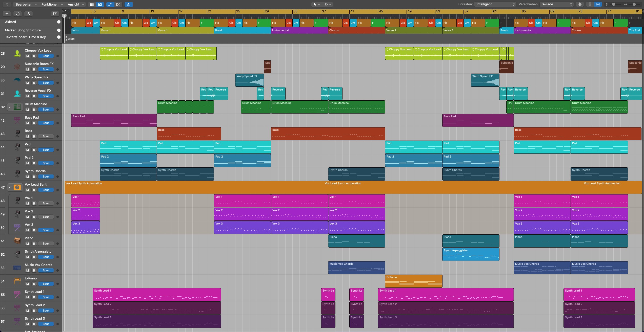Toggle the flex mode button
Screen dimensions: 644x332
pyautogui.click(x=118, y=4)
